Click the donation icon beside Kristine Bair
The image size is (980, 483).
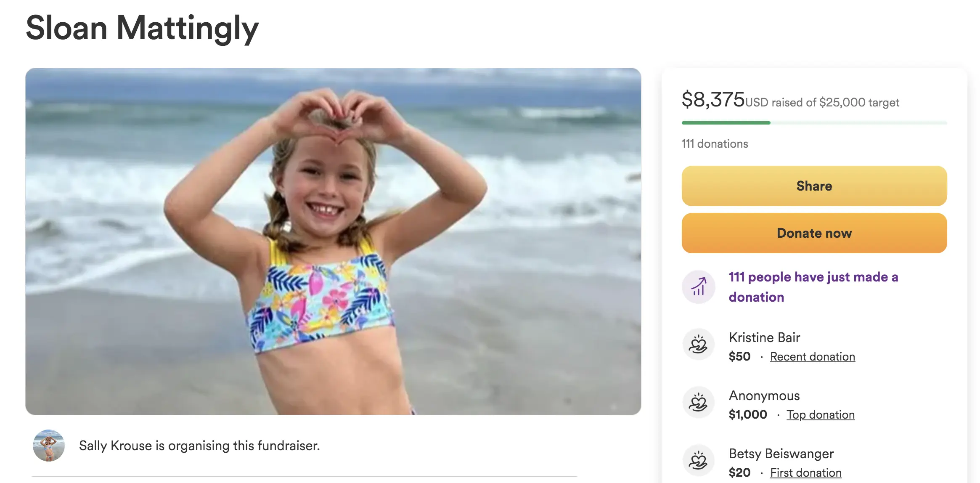pos(698,345)
